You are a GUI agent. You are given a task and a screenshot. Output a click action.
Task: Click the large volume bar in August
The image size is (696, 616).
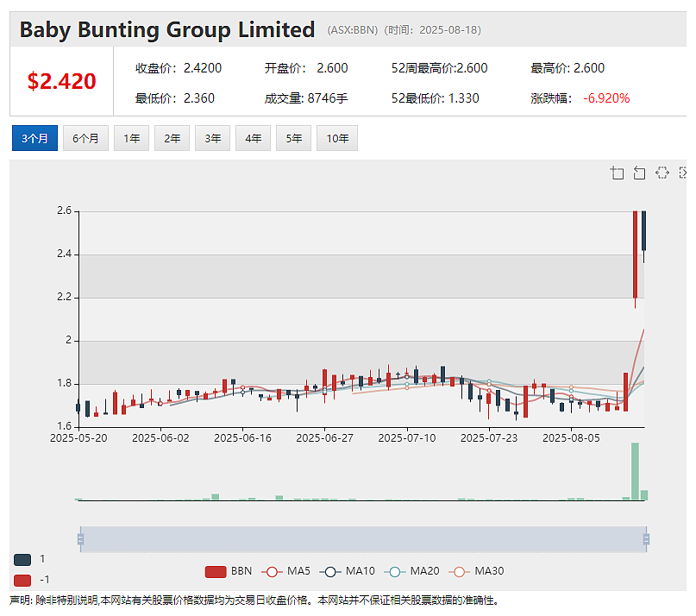pos(635,471)
